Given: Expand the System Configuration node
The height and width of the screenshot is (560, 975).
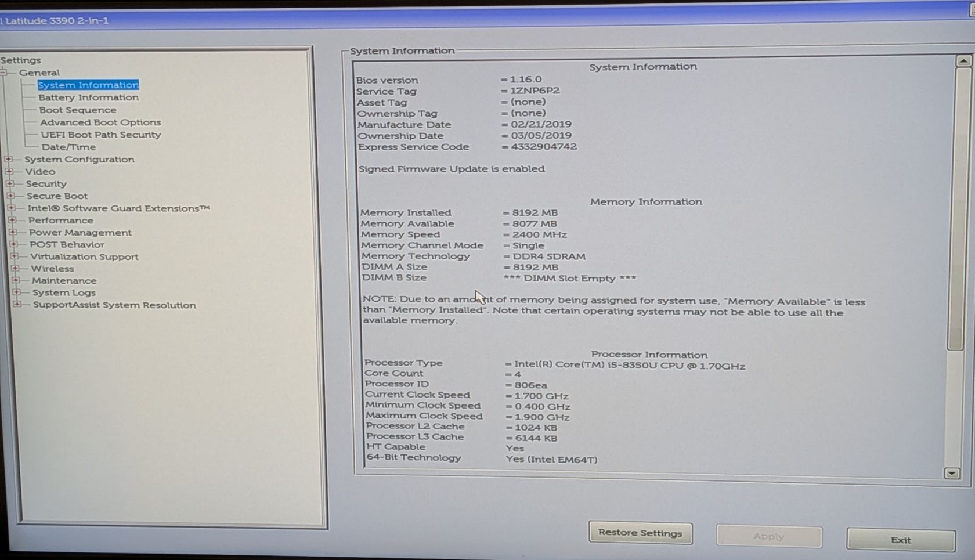Looking at the screenshot, I should 8,159.
